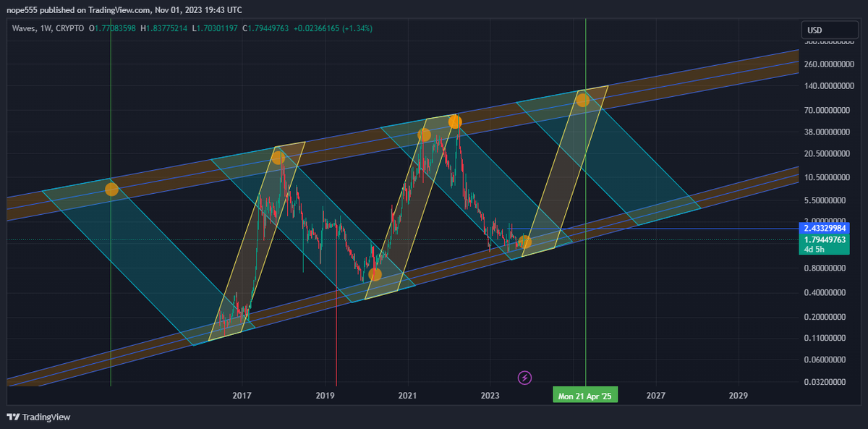Click the orange circle at the projected 2025 top
This screenshot has height=429, width=868.
click(x=582, y=100)
